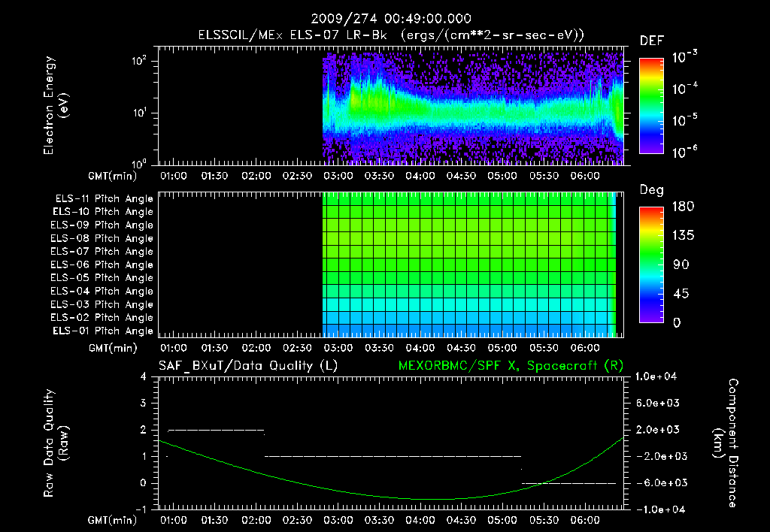This screenshot has width=770, height=532.
Task: Click the 1.0e+04 distance axis value
Action: coord(656,376)
